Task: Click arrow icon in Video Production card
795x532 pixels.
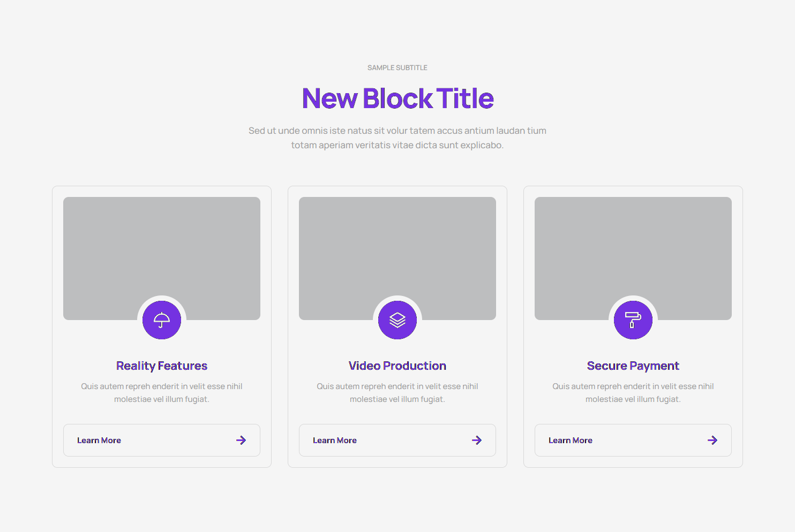Action: coord(477,440)
